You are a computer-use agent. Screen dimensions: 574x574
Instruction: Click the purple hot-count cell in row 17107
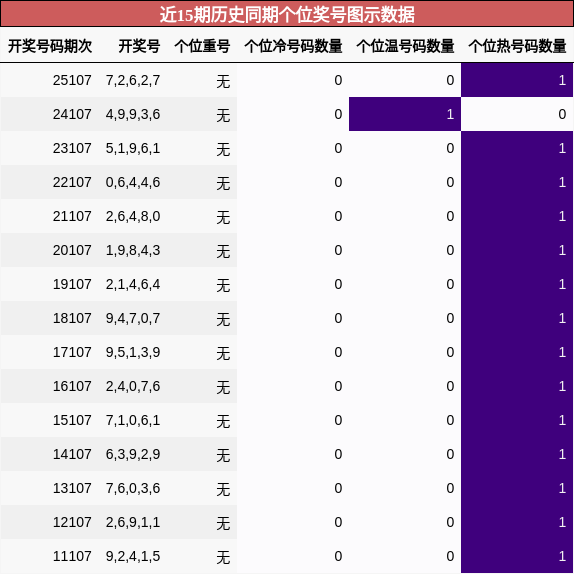click(517, 353)
